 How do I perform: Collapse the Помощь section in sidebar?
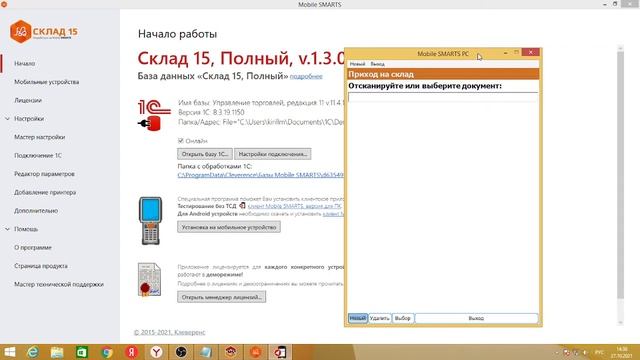[7, 229]
